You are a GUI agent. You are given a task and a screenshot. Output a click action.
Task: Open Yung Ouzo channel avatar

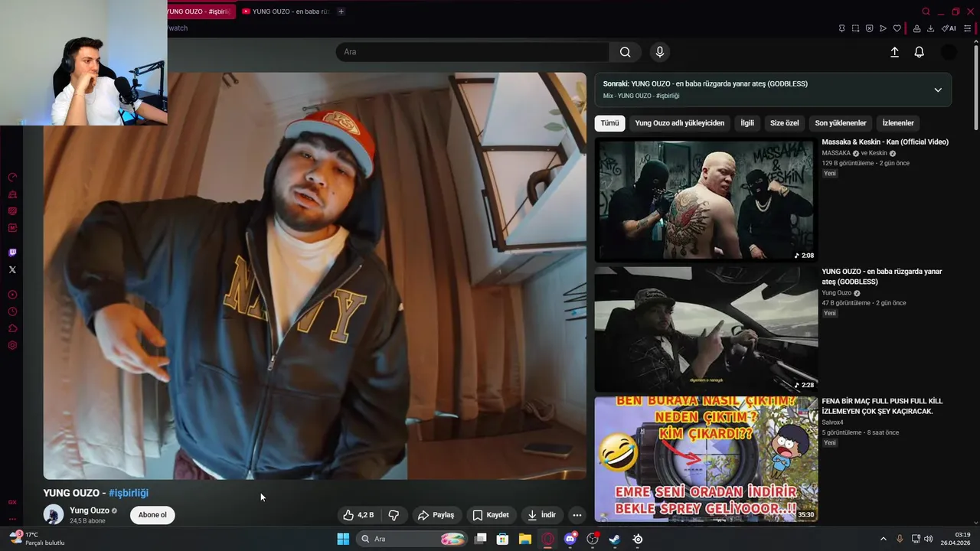54,515
